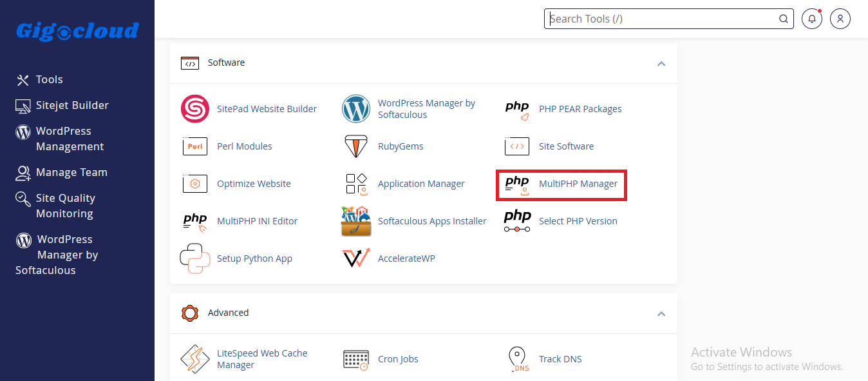Viewport: 868px width, 381px height.
Task: Click the Tools wrench icon in sidebar
Action: click(x=23, y=80)
